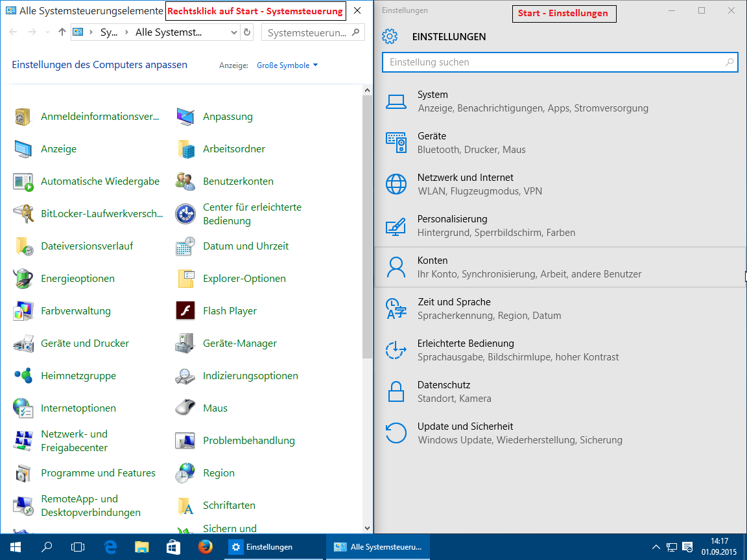Open System category in Einstellungen

pos(560,101)
